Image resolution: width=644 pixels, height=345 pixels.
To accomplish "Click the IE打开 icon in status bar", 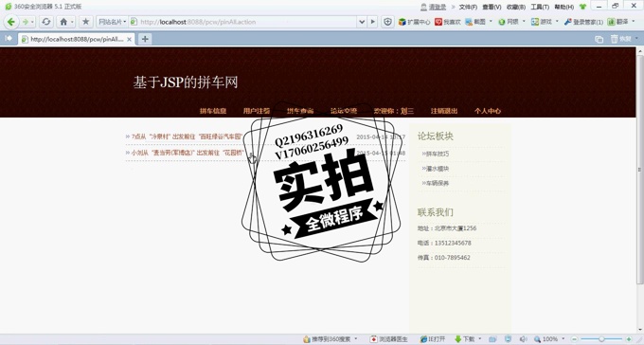I will pyautogui.click(x=433, y=339).
